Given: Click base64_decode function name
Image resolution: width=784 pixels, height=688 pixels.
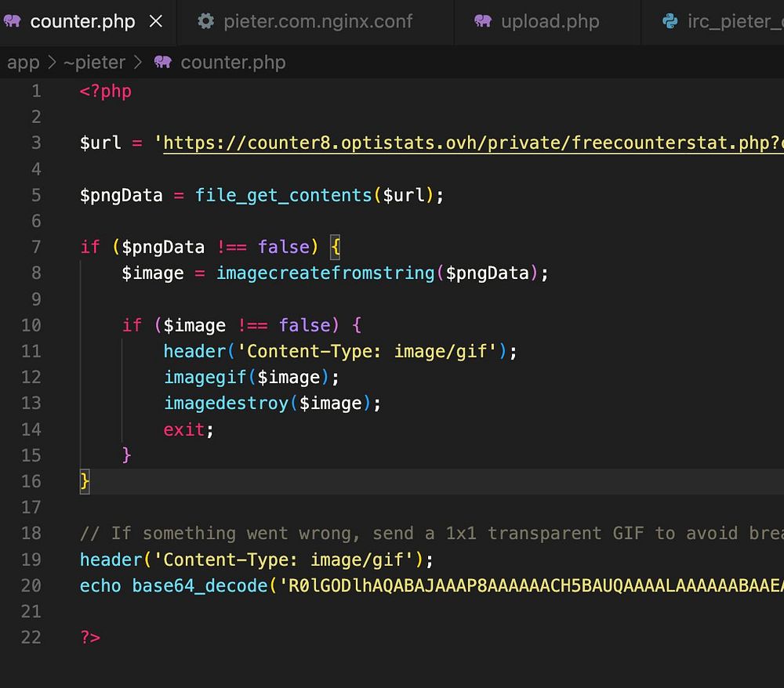Looking at the screenshot, I should [200, 585].
